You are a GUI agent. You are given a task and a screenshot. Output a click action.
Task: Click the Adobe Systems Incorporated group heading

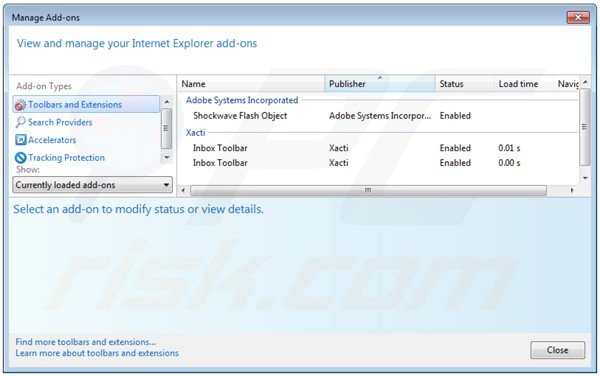point(242,100)
